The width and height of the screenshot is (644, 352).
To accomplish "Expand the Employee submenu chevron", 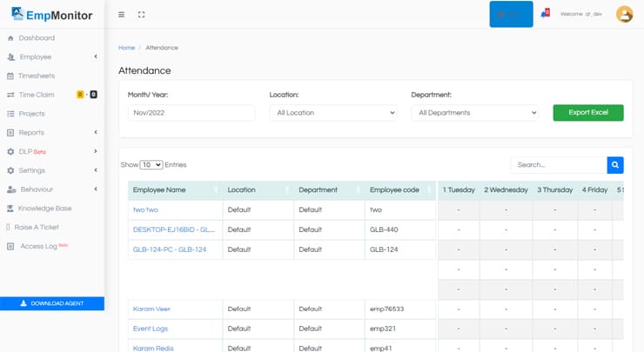I will [96, 56].
